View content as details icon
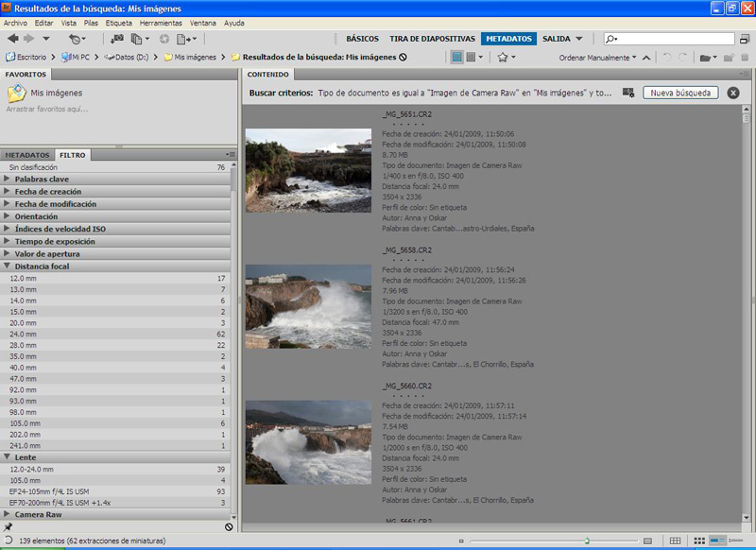This screenshot has height=550, width=756. coord(717,541)
